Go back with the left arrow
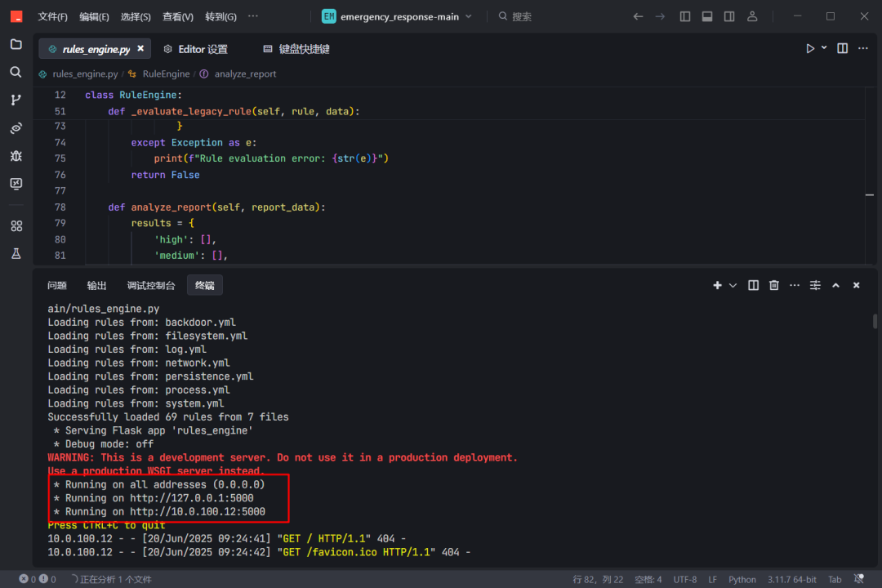 (638, 17)
